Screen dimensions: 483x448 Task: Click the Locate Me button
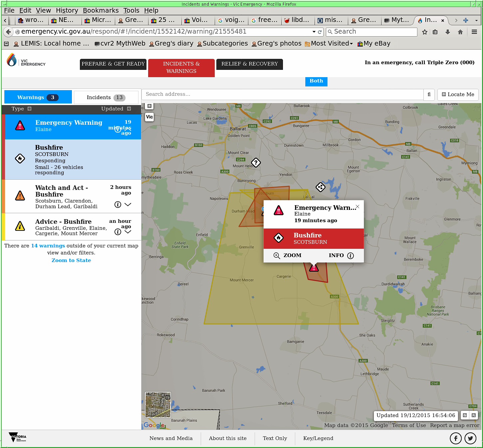(x=458, y=94)
